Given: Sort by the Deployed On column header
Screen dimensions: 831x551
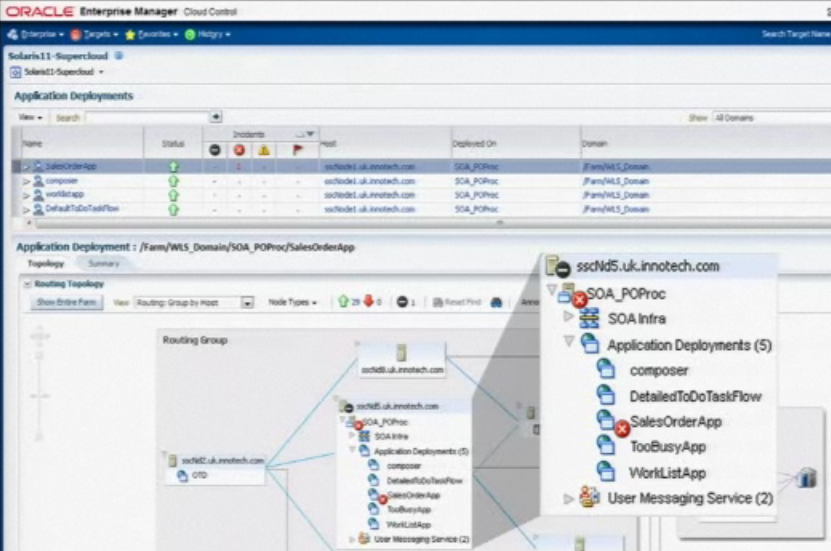Looking at the screenshot, I should [x=474, y=144].
